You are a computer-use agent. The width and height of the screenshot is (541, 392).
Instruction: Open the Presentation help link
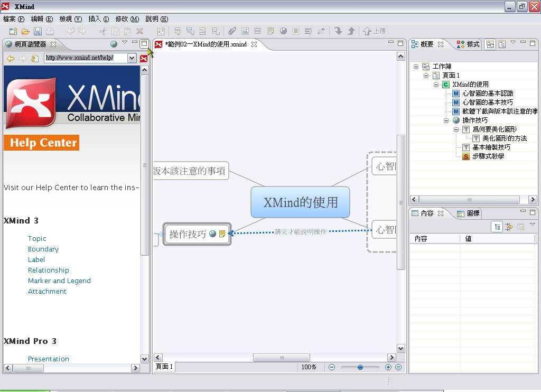[48, 359]
